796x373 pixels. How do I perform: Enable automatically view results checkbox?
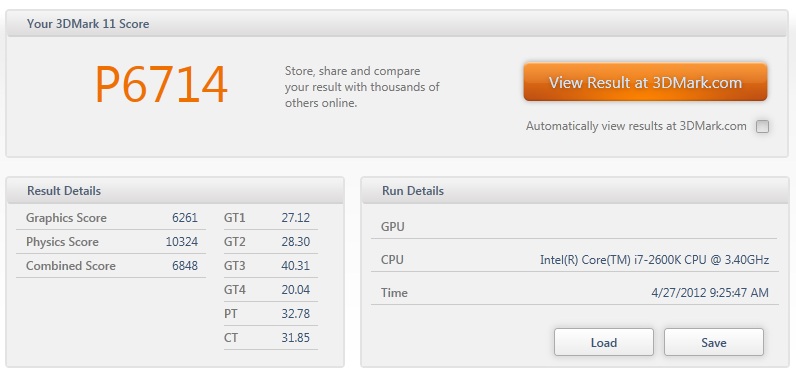pos(762,126)
